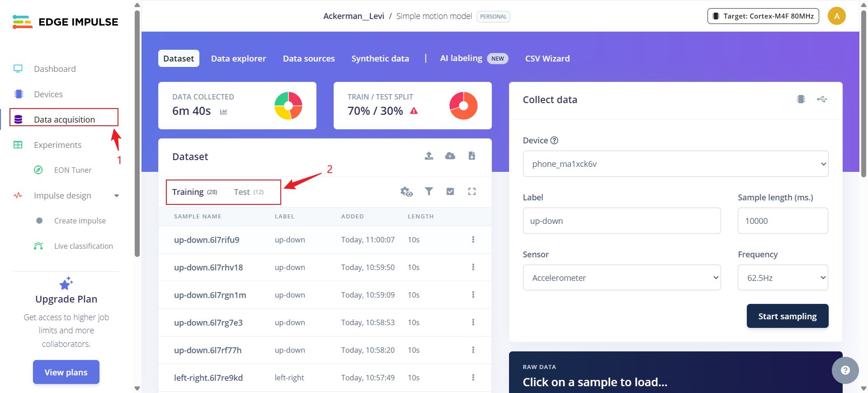Open the floating help button
Image resolution: width=868 pixels, height=393 pixels.
pos(845,370)
